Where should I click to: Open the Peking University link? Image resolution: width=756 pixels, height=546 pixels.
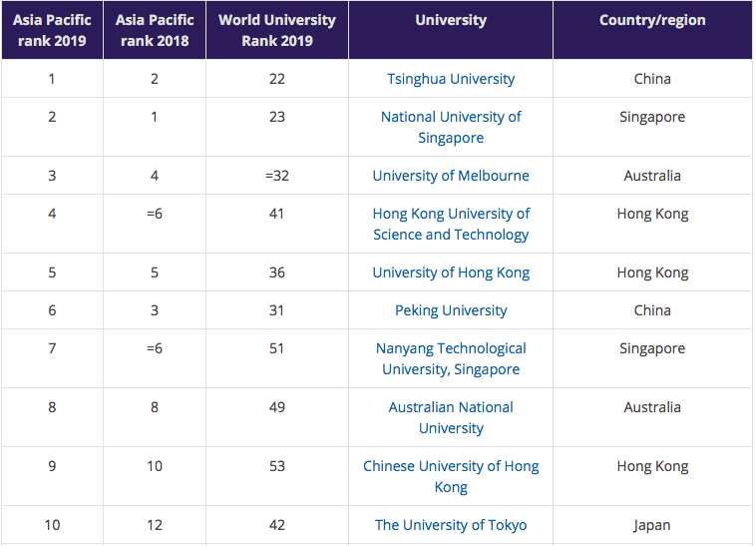(x=451, y=310)
